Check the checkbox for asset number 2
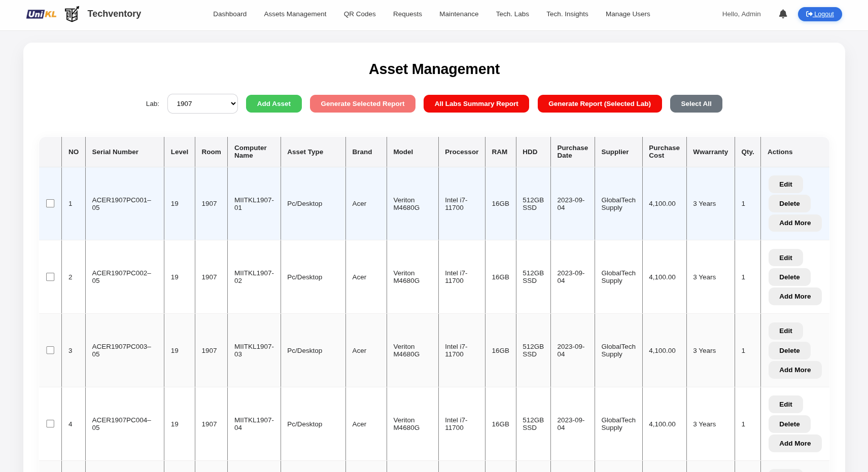 pos(50,277)
